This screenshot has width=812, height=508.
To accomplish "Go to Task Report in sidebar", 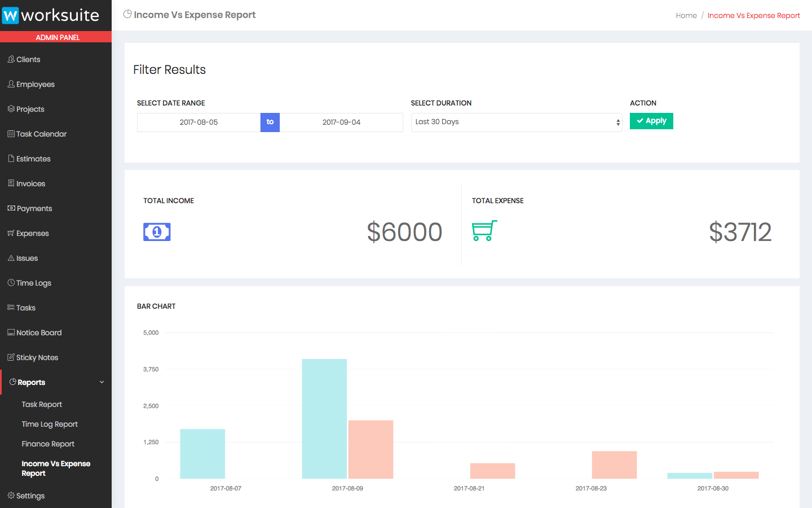I will tap(42, 405).
